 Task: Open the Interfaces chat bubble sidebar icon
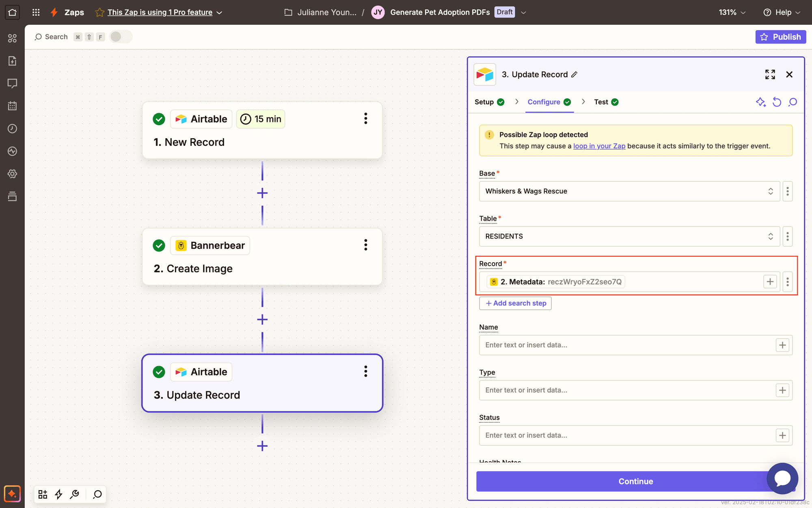point(12,83)
